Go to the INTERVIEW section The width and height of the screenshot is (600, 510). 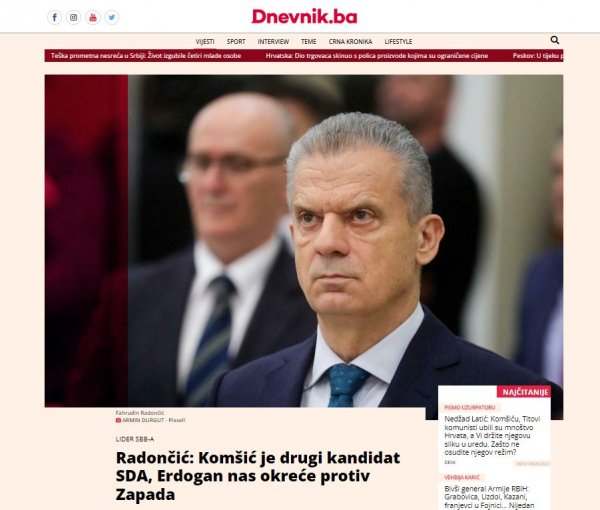[273, 41]
